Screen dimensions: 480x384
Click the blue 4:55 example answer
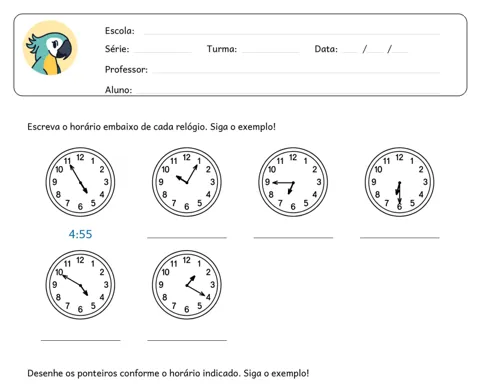click(x=80, y=234)
